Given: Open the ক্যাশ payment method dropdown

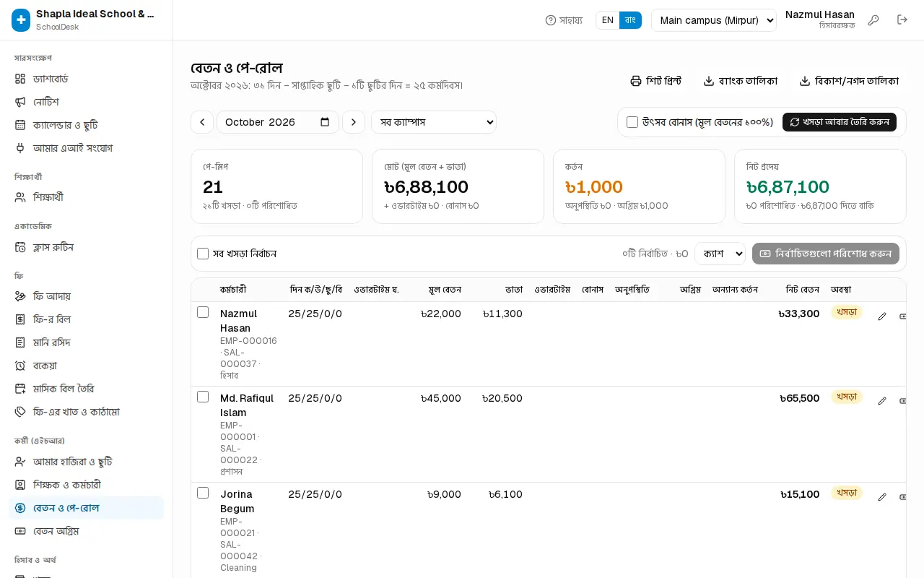Looking at the screenshot, I should pos(720,254).
